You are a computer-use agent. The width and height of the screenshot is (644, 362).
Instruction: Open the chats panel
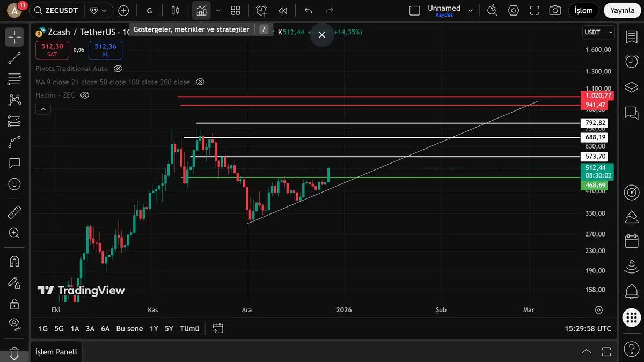point(631,113)
